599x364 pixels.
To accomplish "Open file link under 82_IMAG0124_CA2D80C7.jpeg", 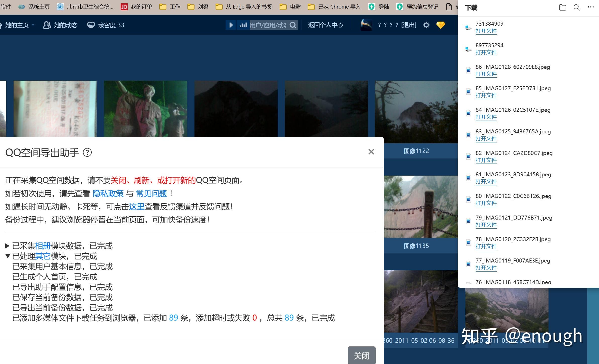I will pyautogui.click(x=486, y=160).
